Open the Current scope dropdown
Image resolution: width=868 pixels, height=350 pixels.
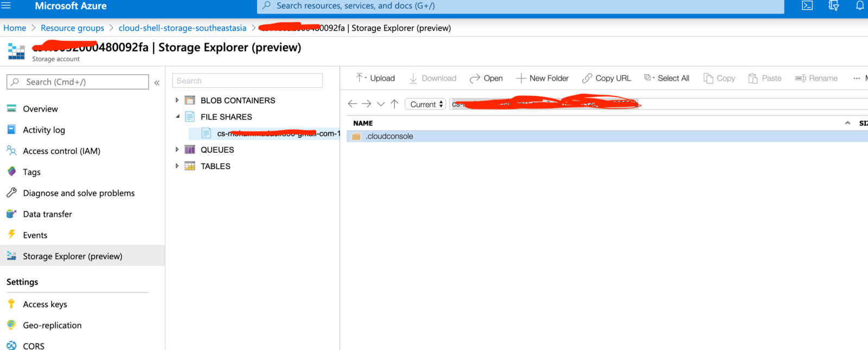(425, 104)
